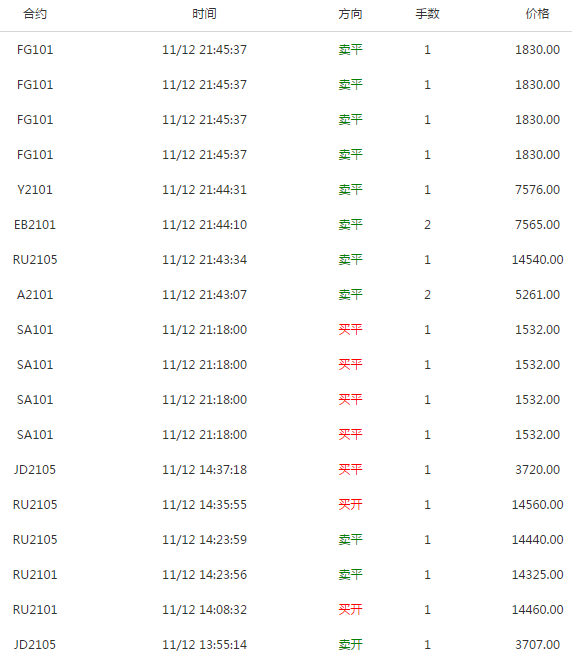
Task: Click the 时间 column header
Action: 204,14
